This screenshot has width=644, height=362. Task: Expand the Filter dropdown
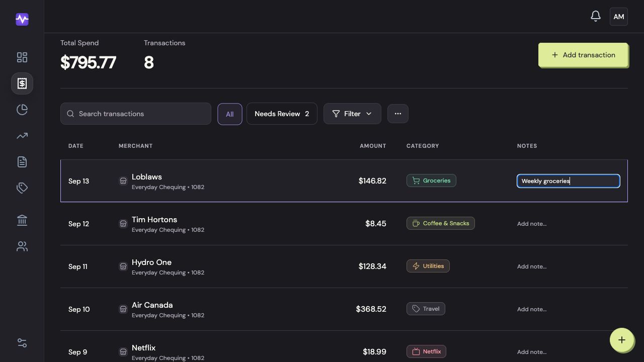[x=352, y=114]
